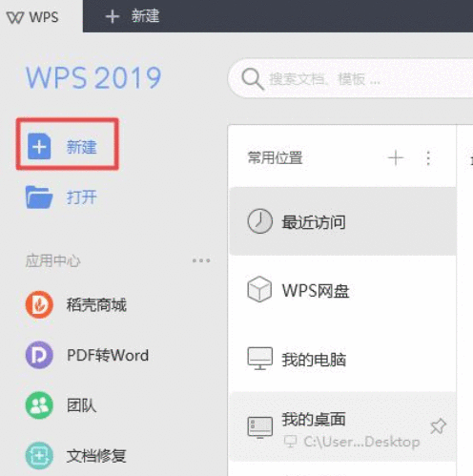Viewport: 473px width, 476px height.
Task: Click the 打开 text label
Action: tap(81, 197)
